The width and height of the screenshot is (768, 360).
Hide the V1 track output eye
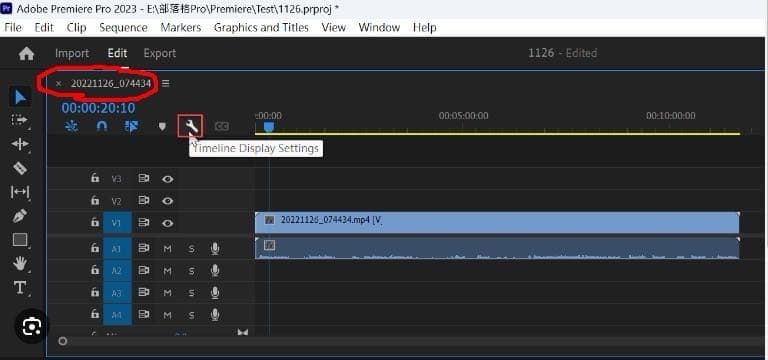168,223
